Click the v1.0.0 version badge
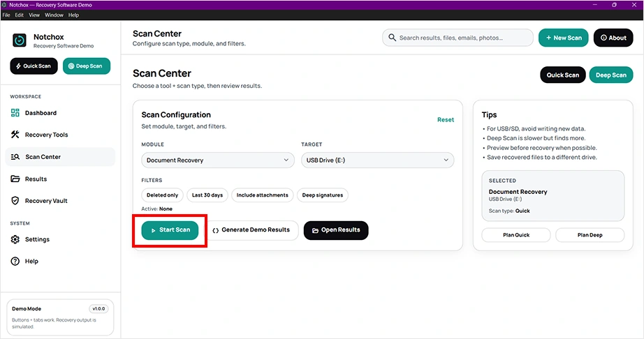Viewport: 644px width, 339px height. coord(98,309)
